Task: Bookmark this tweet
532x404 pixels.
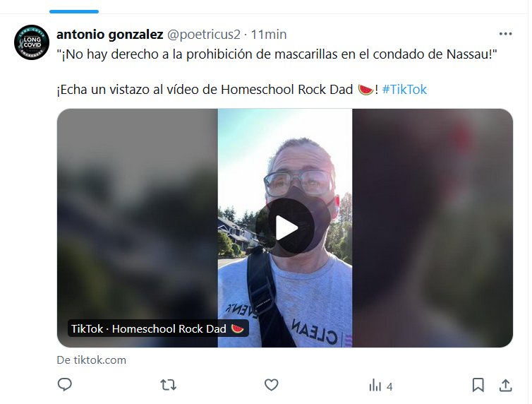Action: [x=478, y=385]
